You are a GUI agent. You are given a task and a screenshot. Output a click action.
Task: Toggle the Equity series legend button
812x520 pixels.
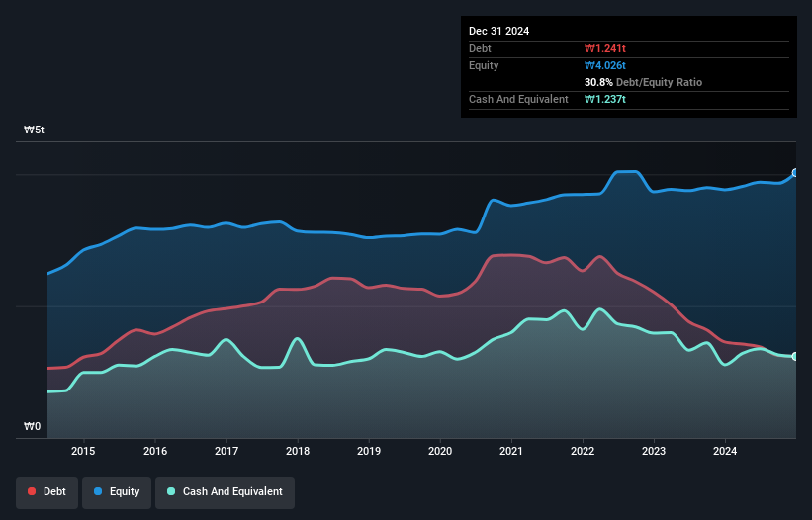point(117,492)
